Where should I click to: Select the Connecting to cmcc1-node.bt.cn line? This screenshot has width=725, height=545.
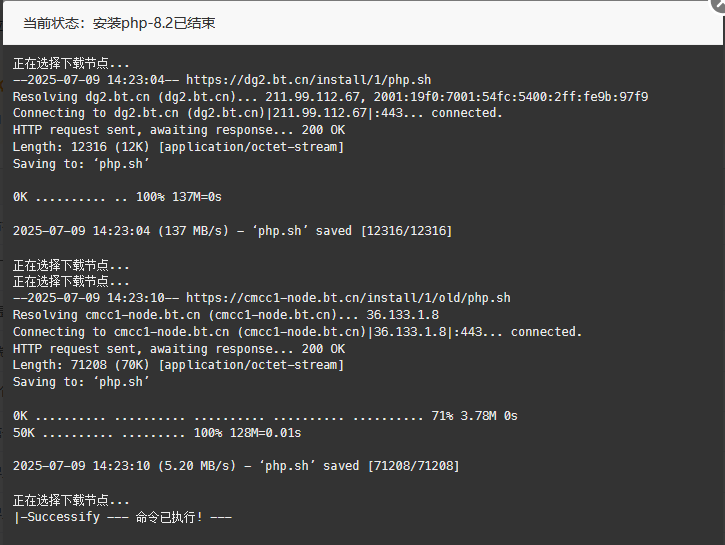pyautogui.click(x=297, y=332)
